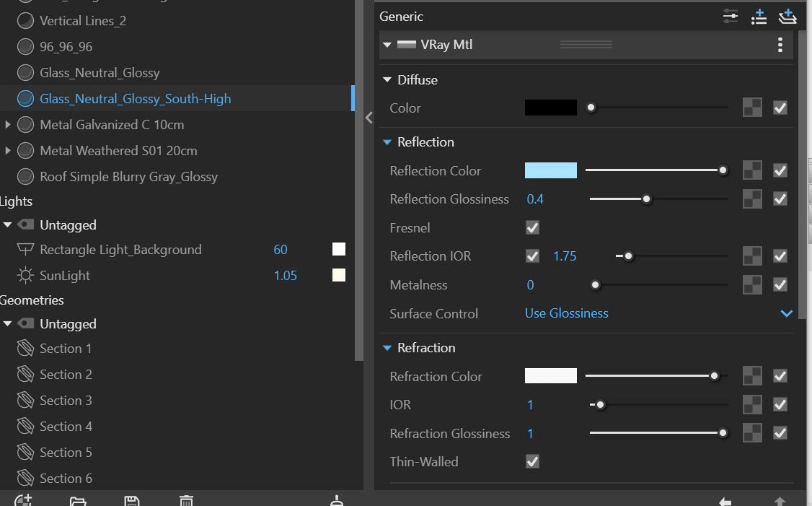This screenshot has width=812, height=506.
Task: Click the SunLight color swatch
Action: coord(339,275)
